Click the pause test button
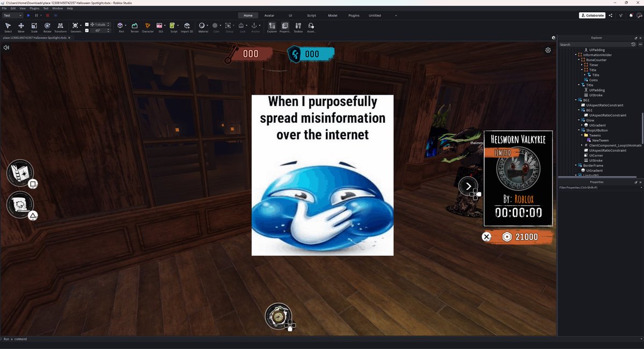The width and height of the screenshot is (644, 349). [x=36, y=16]
